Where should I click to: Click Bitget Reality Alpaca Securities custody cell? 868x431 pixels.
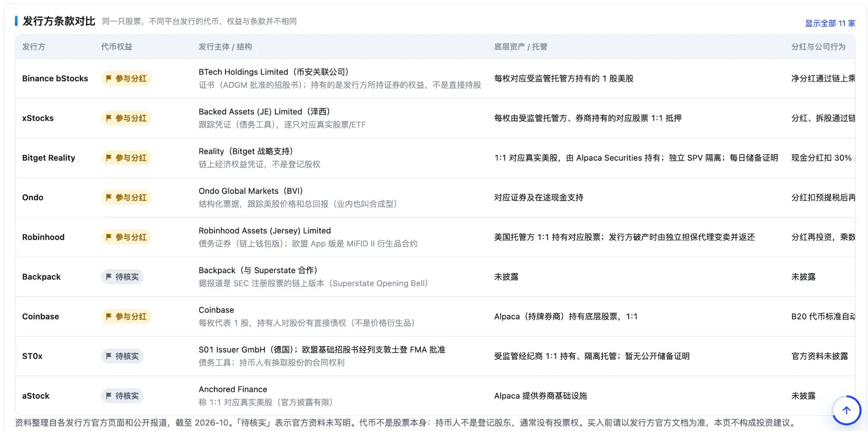pyautogui.click(x=636, y=158)
